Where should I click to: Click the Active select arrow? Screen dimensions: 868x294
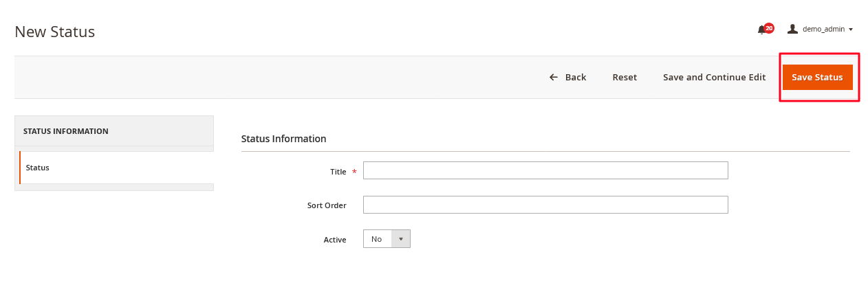tap(401, 238)
